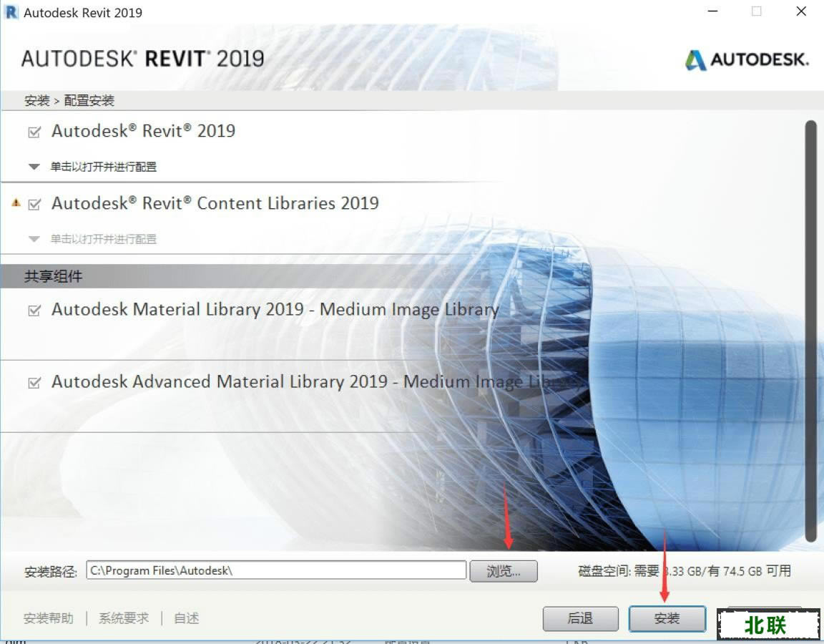Click the Revit icon in title bar
This screenshot has height=644, width=824.
click(x=11, y=12)
